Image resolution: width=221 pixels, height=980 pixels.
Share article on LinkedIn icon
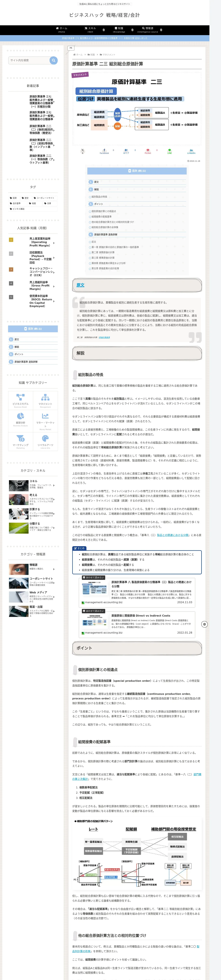[x=191, y=151]
